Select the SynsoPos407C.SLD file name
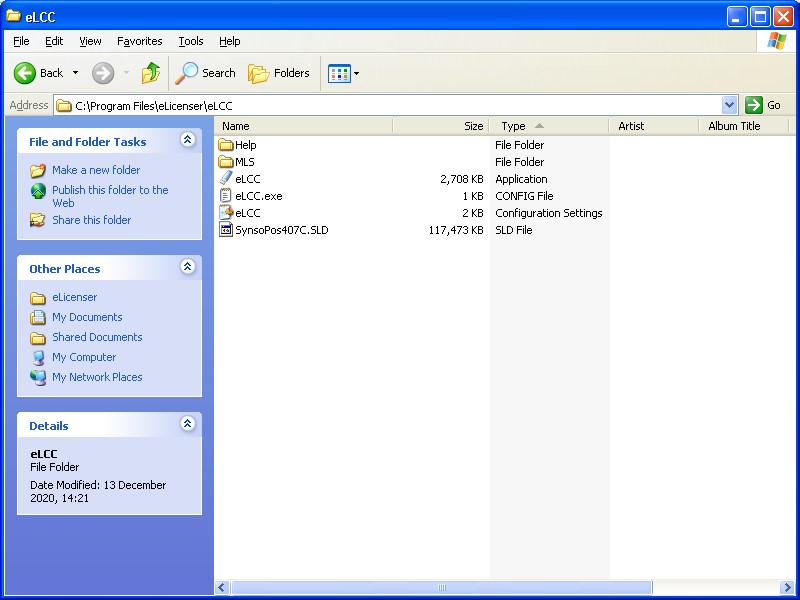The image size is (800, 600). coord(282,230)
